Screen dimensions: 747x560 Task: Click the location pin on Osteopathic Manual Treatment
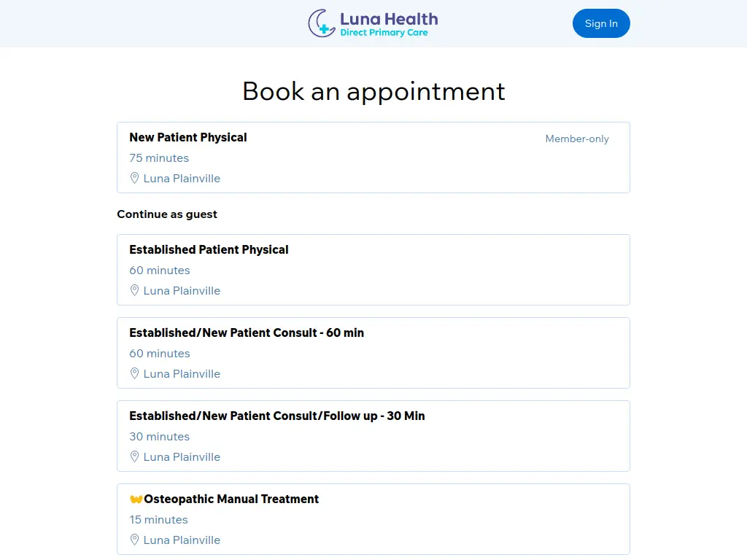[134, 539]
